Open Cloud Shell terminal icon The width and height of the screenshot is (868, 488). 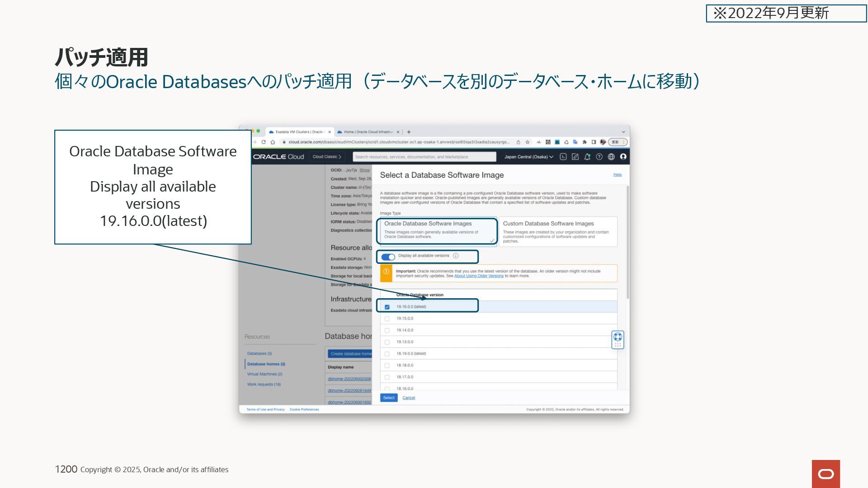(x=563, y=157)
